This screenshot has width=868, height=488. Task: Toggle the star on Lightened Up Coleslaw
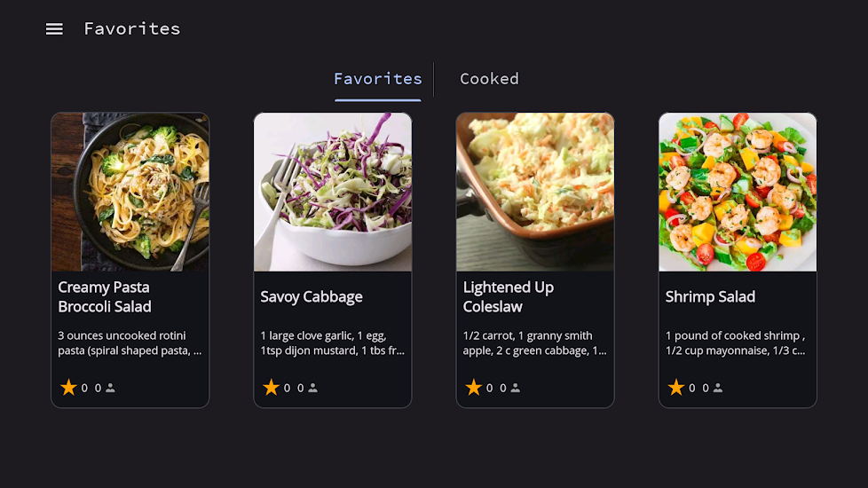click(473, 388)
